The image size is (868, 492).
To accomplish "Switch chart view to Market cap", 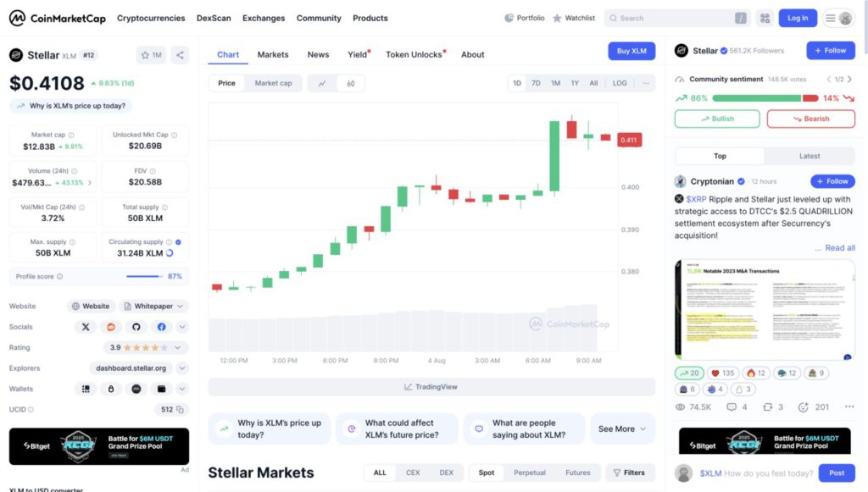I will click(273, 83).
